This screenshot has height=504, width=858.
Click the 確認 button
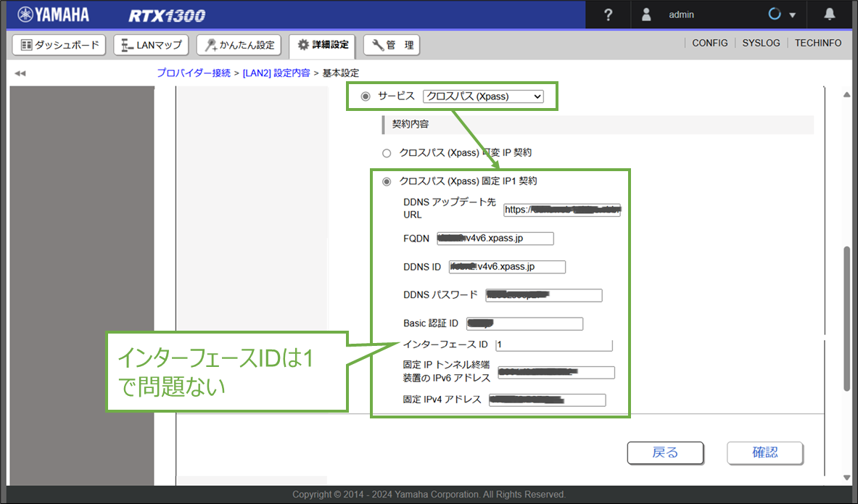765,453
